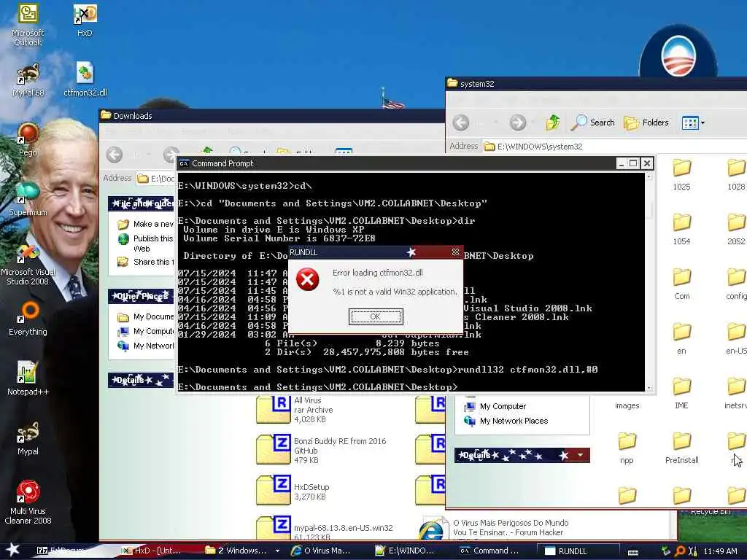Select the HxD desktop shortcut

pos(85,20)
